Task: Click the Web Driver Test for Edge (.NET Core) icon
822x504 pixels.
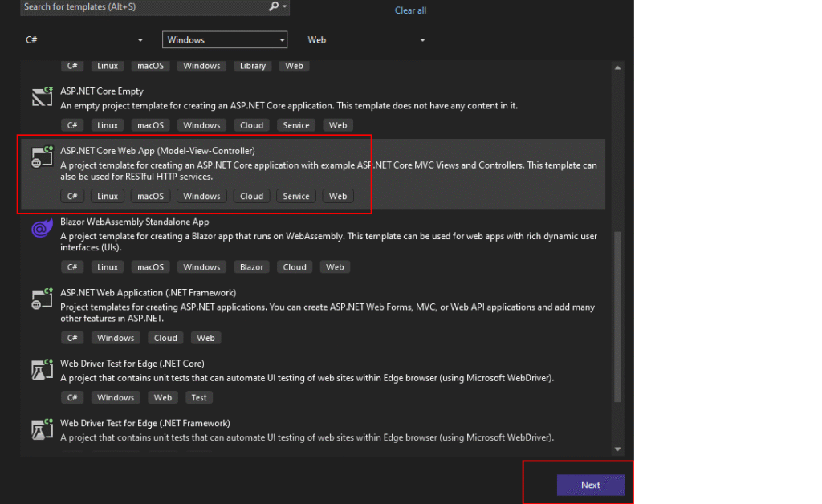Action: click(42, 370)
